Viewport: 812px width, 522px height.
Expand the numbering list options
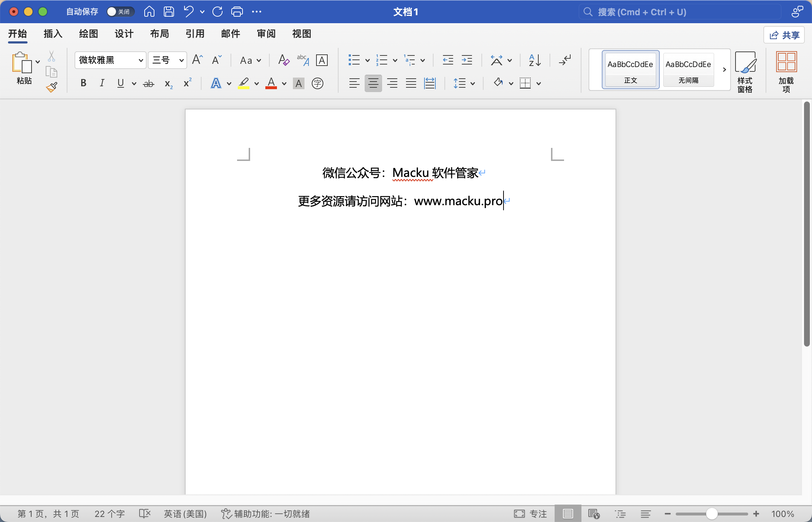click(395, 60)
